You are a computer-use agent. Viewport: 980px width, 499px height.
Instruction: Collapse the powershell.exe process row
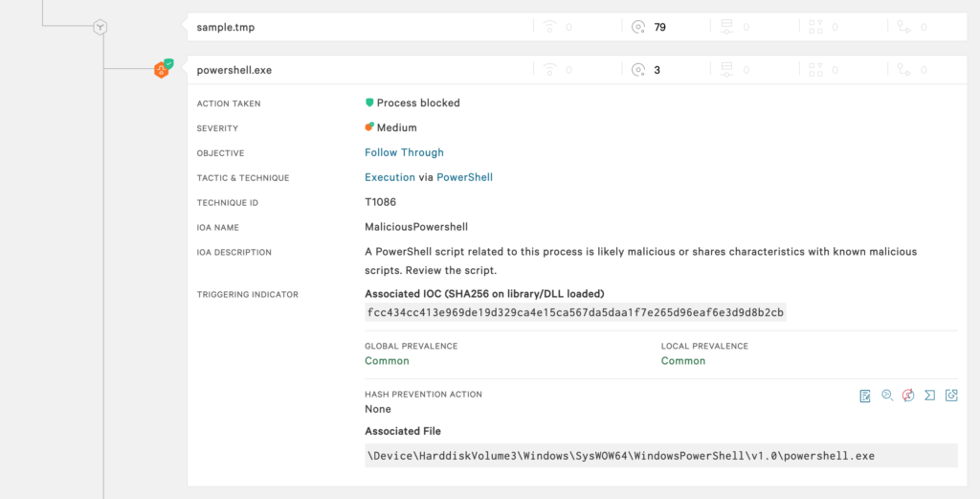(577, 69)
